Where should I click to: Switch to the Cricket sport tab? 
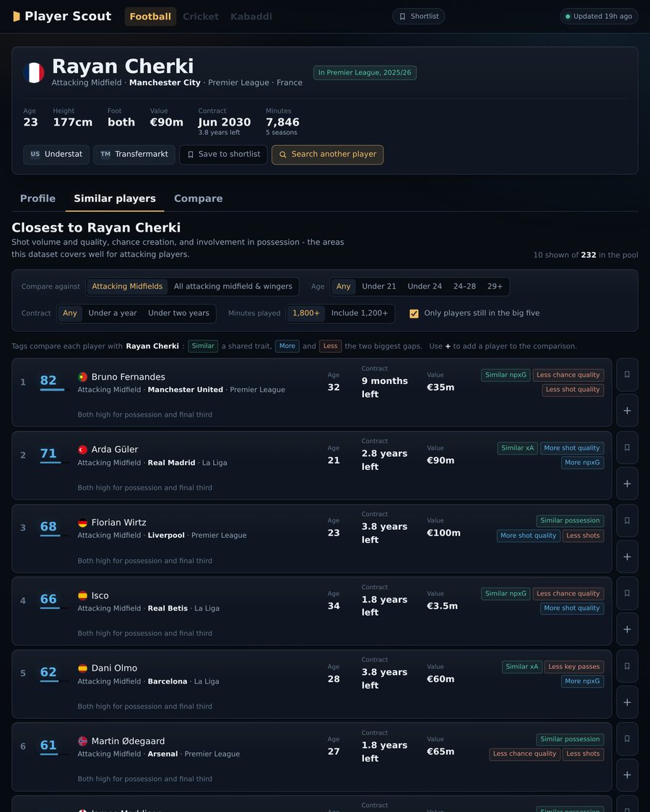coord(201,17)
